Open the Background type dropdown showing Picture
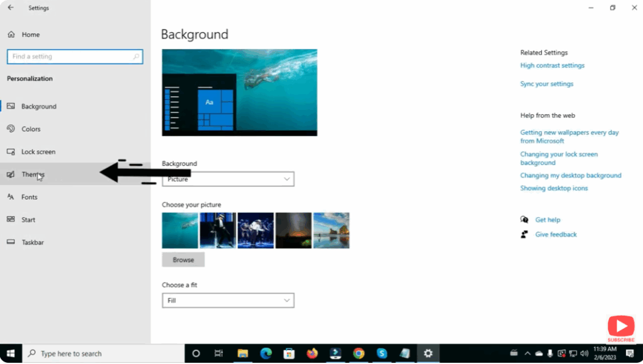 coord(228,179)
